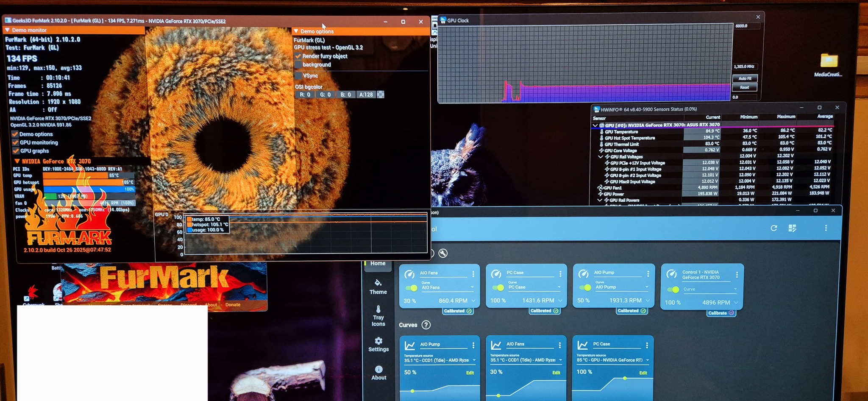The width and height of the screenshot is (868, 401).
Task: Open the About info icon in sidebar
Action: [378, 369]
